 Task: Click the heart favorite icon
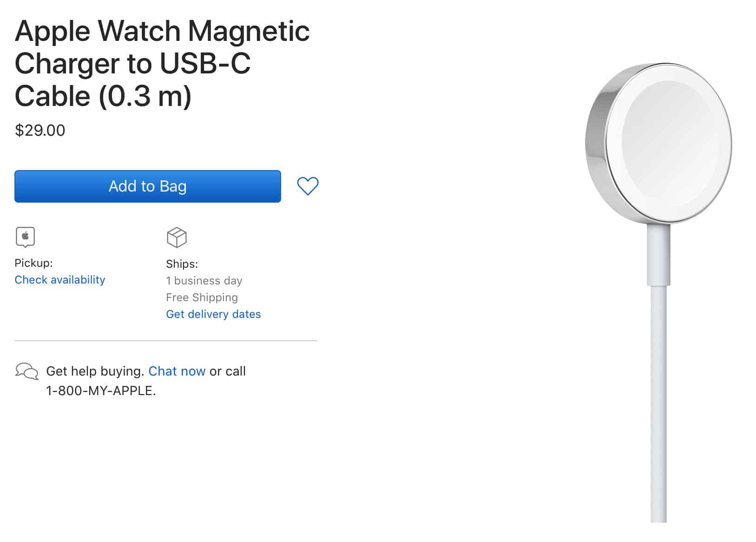308,186
